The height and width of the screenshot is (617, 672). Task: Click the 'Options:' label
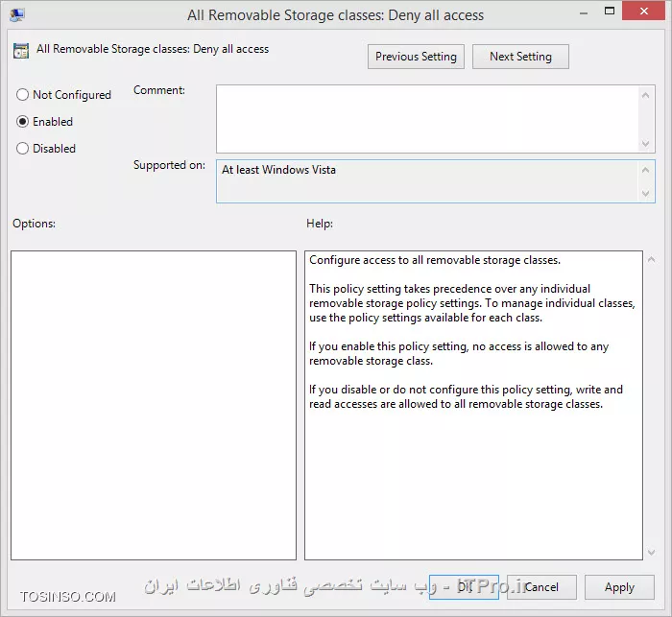(34, 224)
